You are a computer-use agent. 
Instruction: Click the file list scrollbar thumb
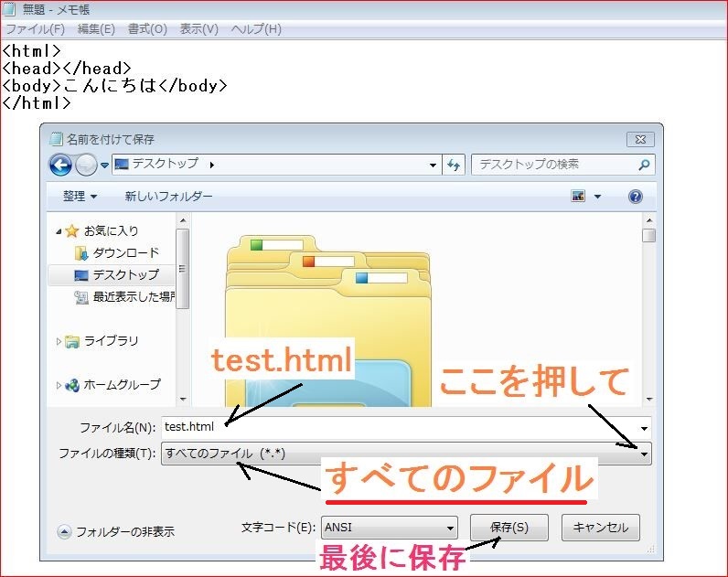coord(649,235)
